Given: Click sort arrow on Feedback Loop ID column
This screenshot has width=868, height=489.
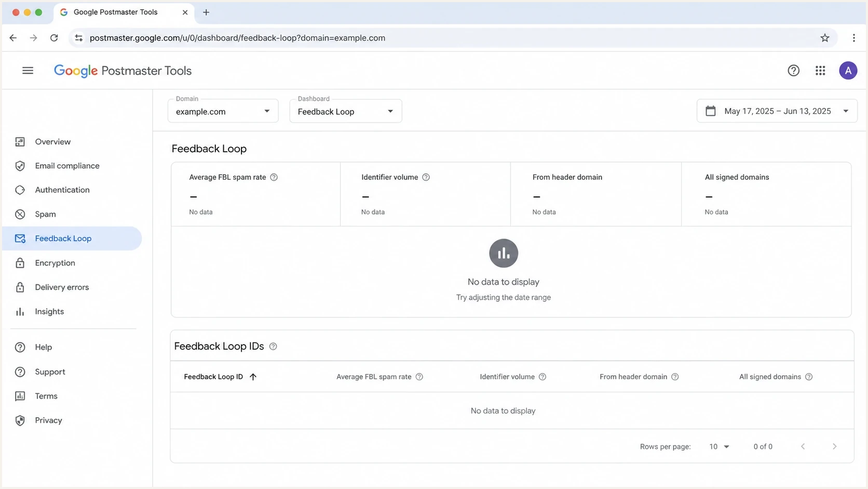Looking at the screenshot, I should point(253,377).
